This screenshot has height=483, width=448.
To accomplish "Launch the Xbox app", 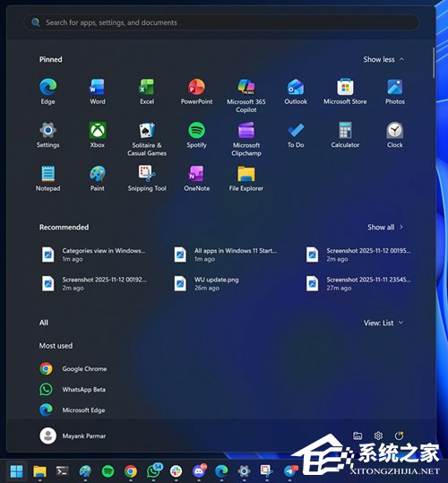I will pyautogui.click(x=98, y=135).
